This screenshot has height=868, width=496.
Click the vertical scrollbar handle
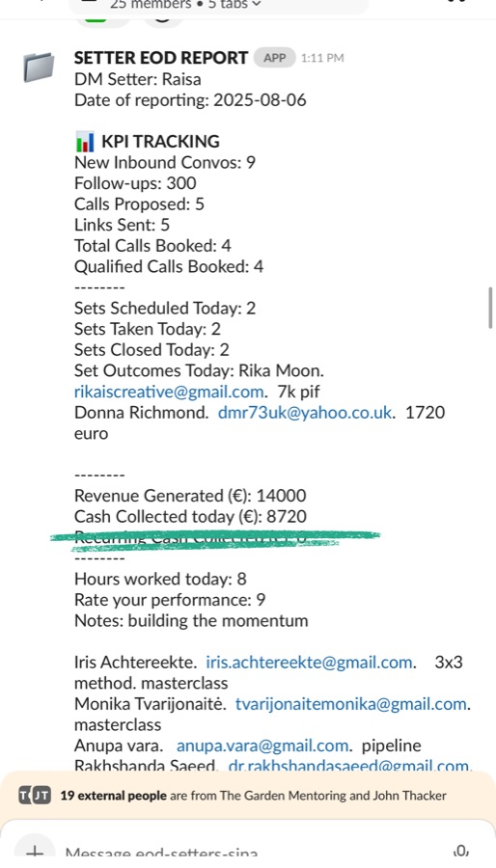[x=490, y=308]
